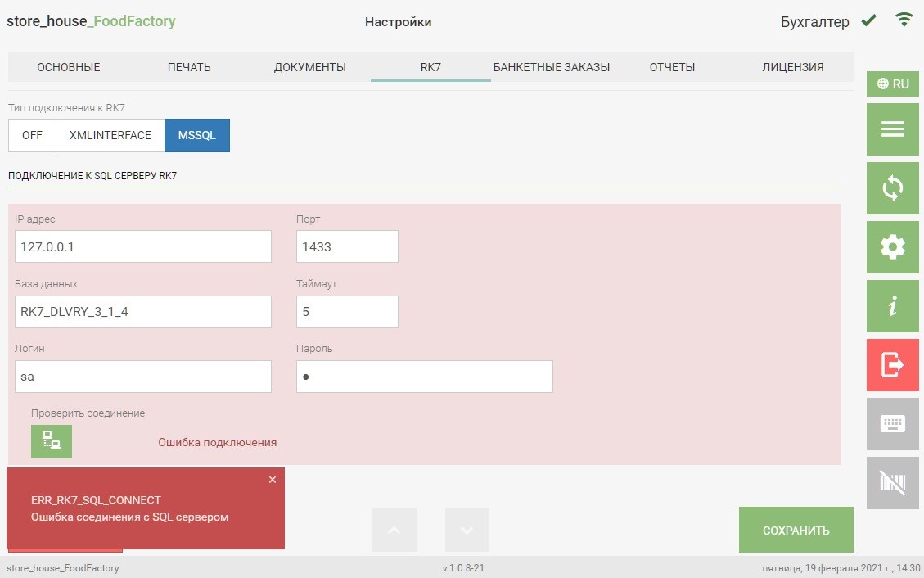Screen dimensions: 924x578
Task: Select MSSQL connection type
Action: [197, 136]
